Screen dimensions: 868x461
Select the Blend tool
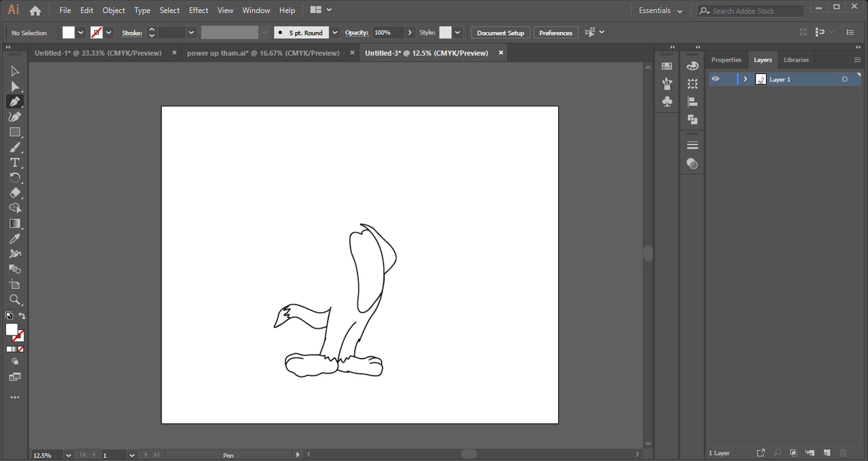(15, 269)
